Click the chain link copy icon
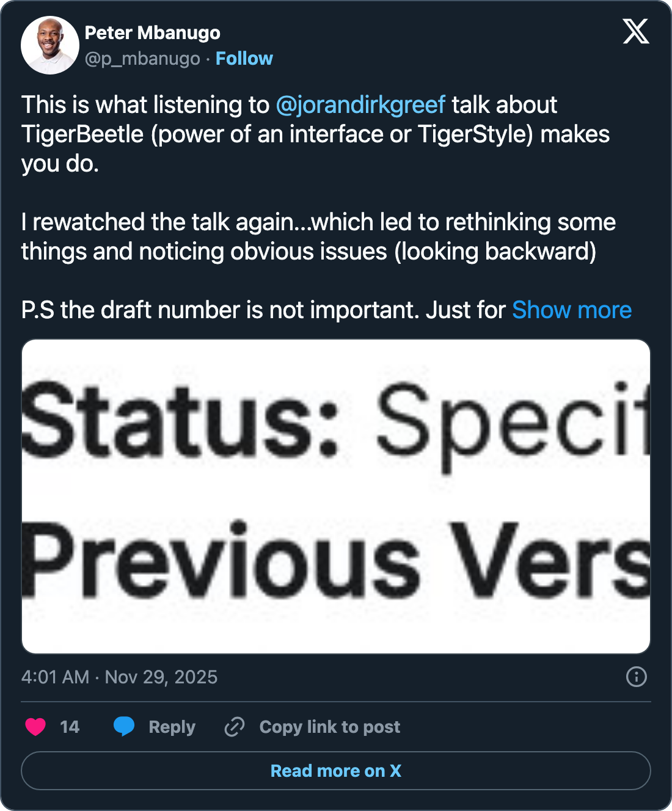672x811 pixels. click(235, 727)
